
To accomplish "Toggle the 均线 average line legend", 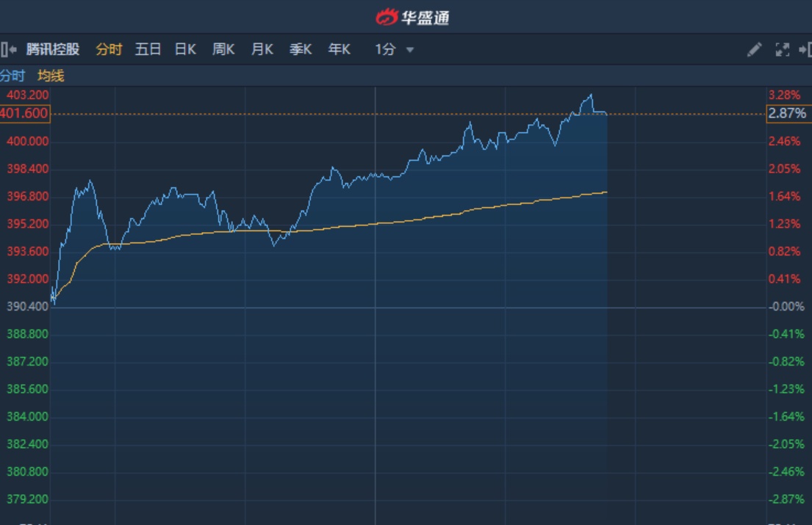I will click(x=51, y=76).
